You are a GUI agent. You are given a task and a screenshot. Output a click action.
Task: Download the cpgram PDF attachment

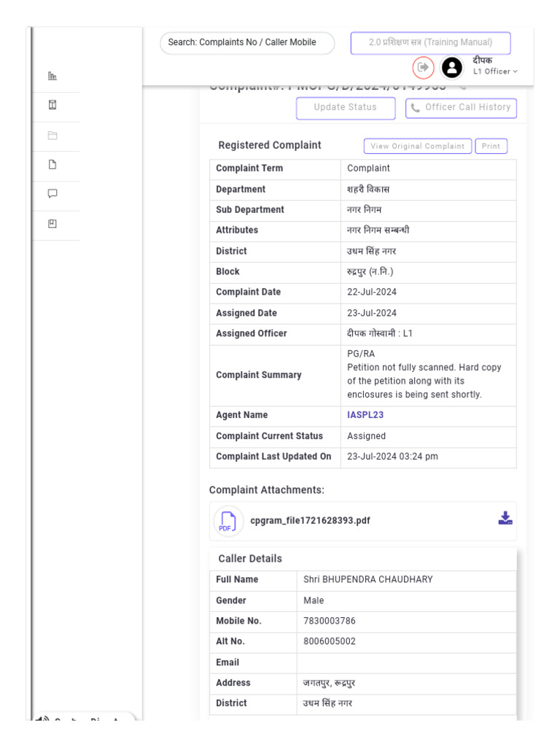pyautogui.click(x=505, y=519)
